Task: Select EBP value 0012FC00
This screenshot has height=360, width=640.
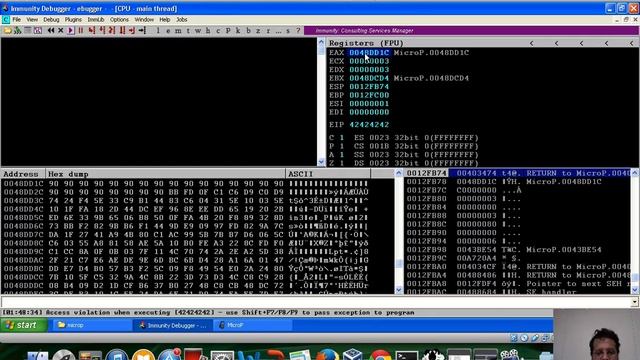Action: coord(369,95)
